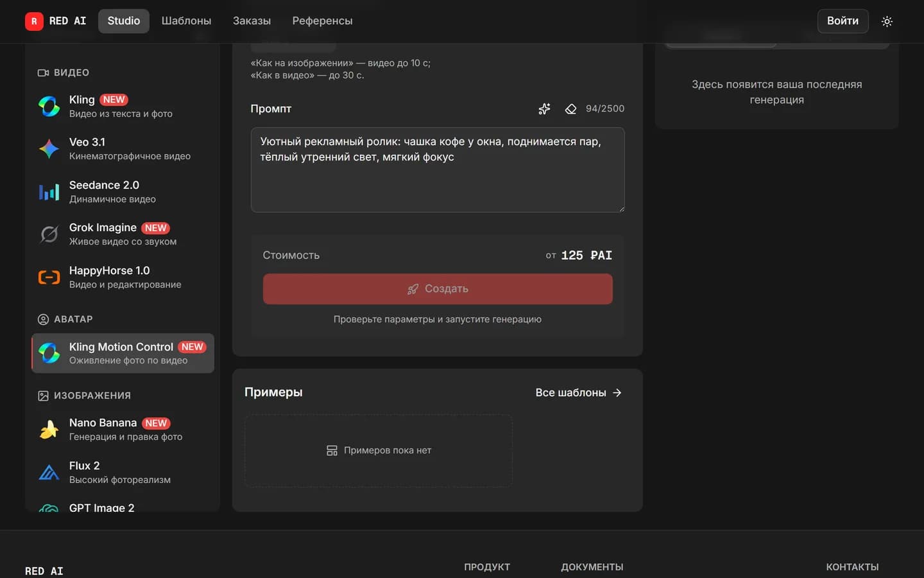The height and width of the screenshot is (578, 924).
Task: Clear the prompt with eraser icon
Action: point(570,109)
